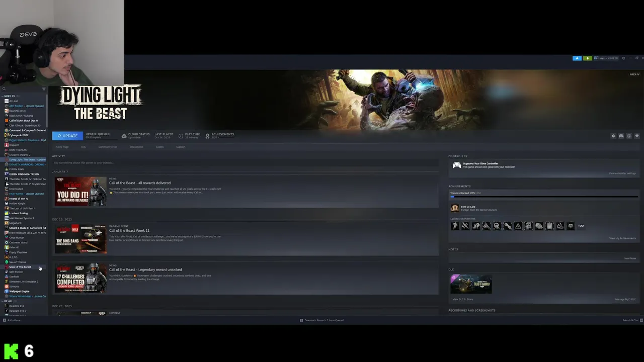The height and width of the screenshot is (362, 644).
Task: Select Hearts of Iron IV
Action: point(18,199)
